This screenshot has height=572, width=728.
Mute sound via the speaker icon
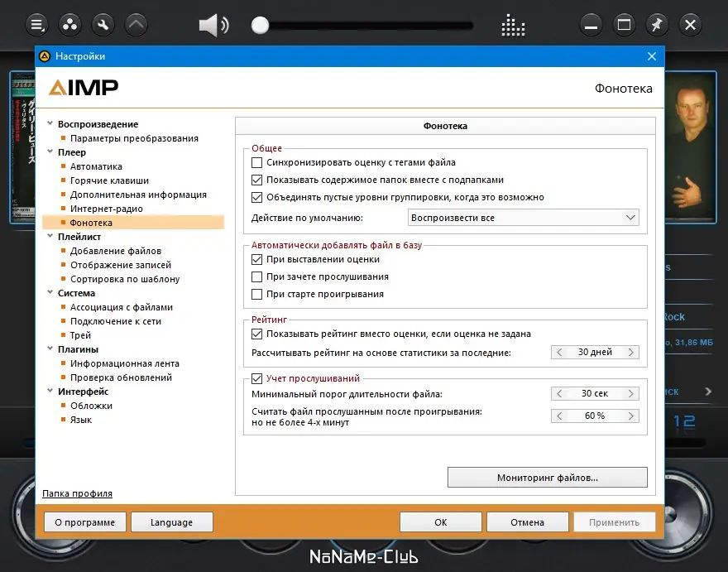(x=213, y=25)
